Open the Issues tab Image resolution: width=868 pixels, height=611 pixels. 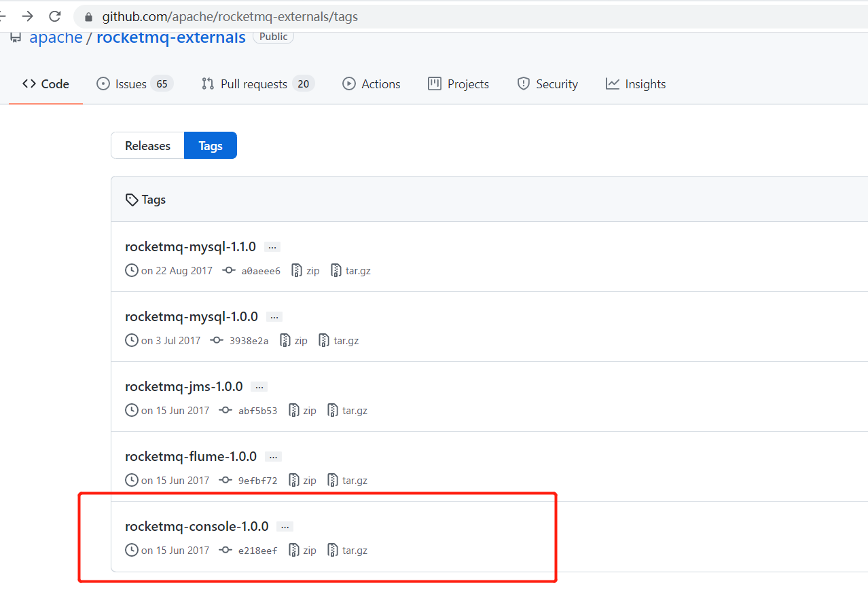pyautogui.click(x=135, y=84)
